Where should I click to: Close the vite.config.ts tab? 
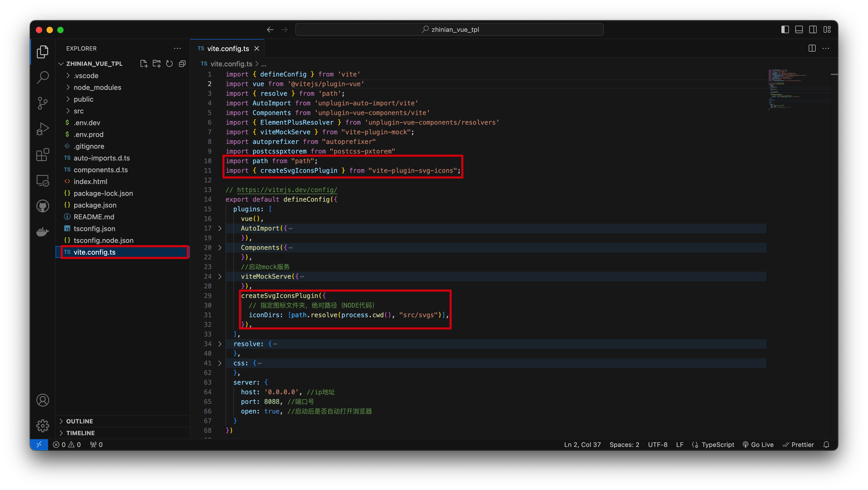[257, 49]
